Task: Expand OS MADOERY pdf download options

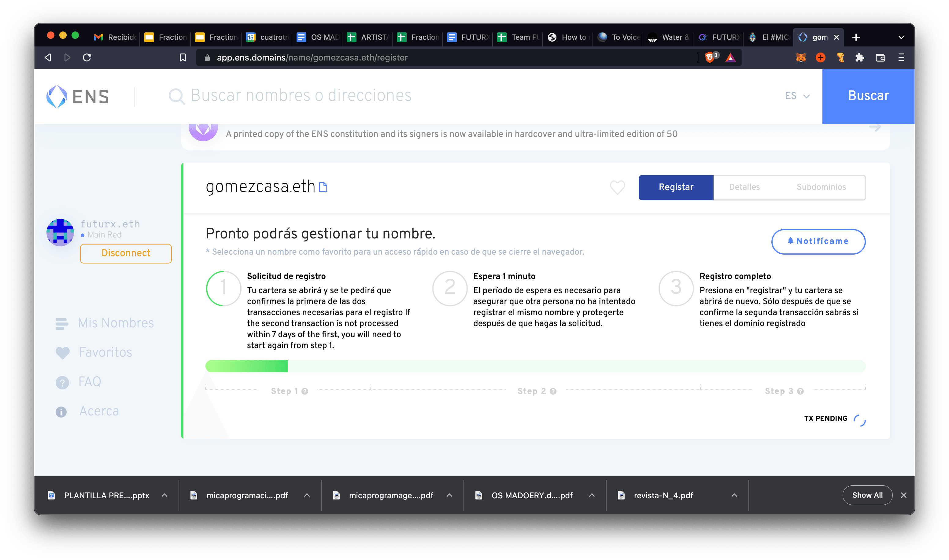Action: [592, 495]
